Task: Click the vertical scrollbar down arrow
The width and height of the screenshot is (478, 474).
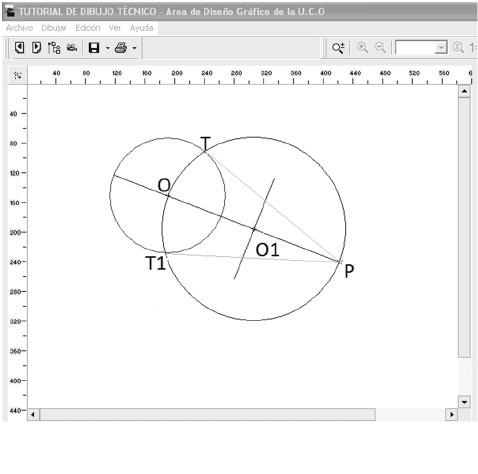Action: tap(464, 402)
